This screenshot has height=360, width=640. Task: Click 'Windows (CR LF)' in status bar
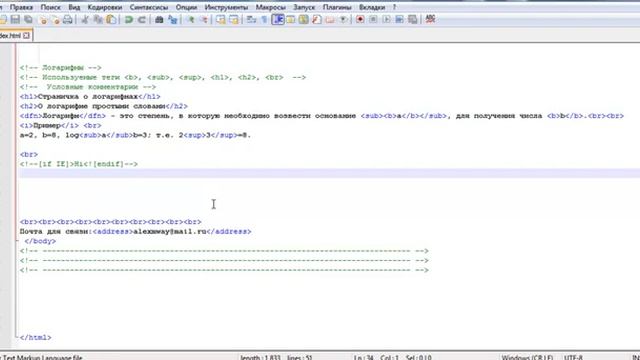click(x=527, y=358)
